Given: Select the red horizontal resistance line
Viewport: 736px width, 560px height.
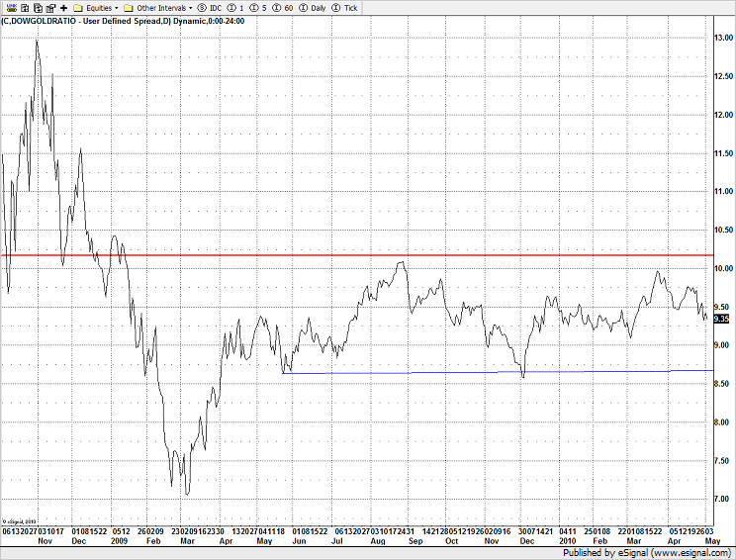Looking at the screenshot, I should (x=357, y=255).
